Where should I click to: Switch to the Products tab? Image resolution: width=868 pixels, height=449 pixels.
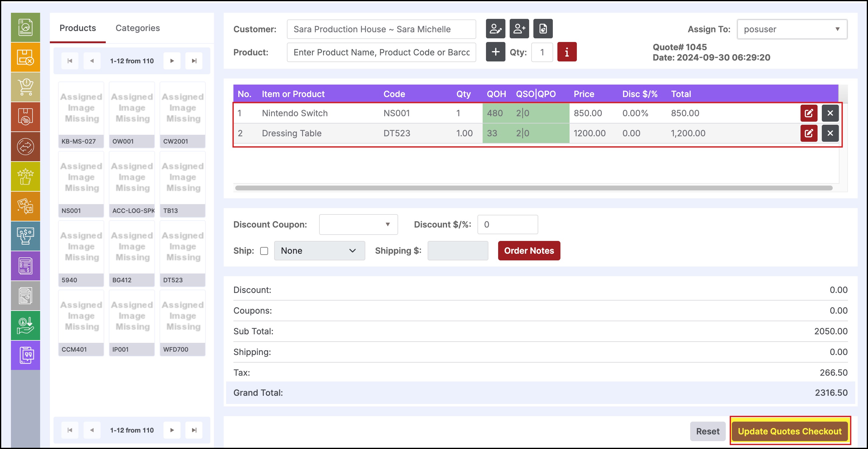(x=77, y=28)
